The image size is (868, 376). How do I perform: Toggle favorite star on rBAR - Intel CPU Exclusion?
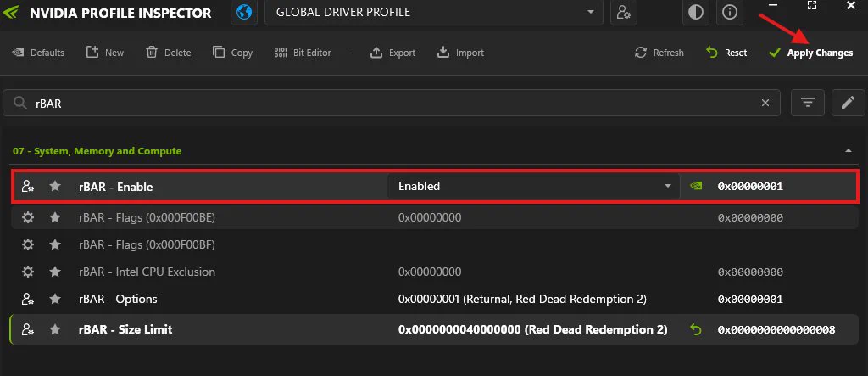coord(55,272)
